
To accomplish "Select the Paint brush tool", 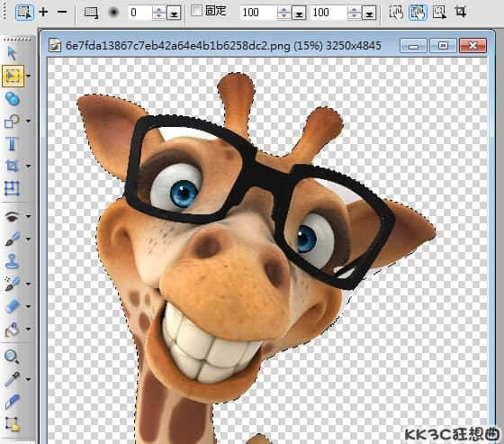I will coord(13,239).
